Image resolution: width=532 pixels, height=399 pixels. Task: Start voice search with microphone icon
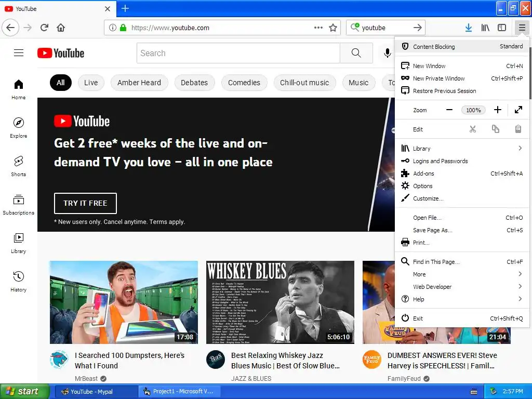tap(387, 53)
